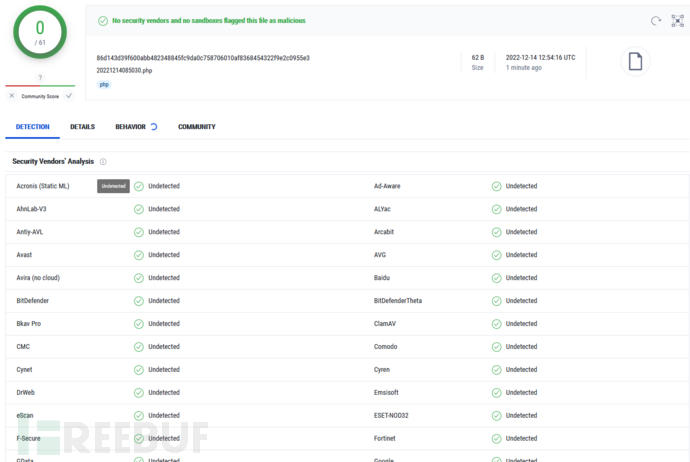Vote down with the Community Score X
690x462 pixels.
(x=12, y=96)
